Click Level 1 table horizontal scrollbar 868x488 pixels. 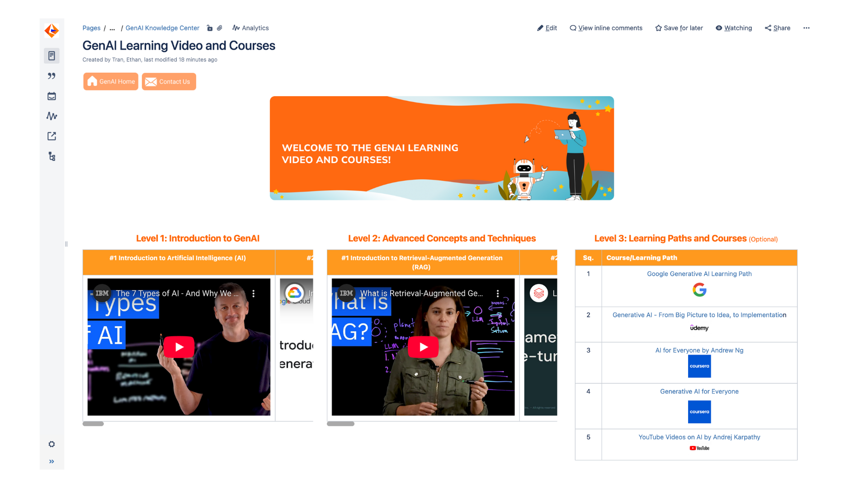(93, 424)
